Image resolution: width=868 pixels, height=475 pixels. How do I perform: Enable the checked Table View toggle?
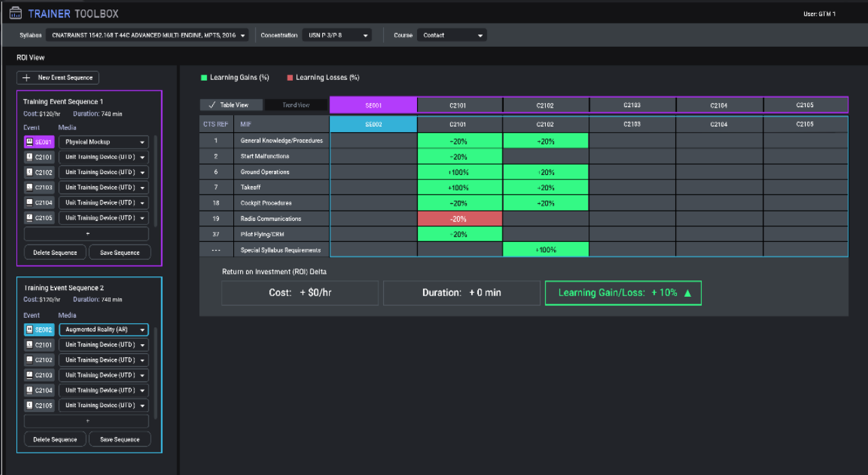pyautogui.click(x=231, y=105)
